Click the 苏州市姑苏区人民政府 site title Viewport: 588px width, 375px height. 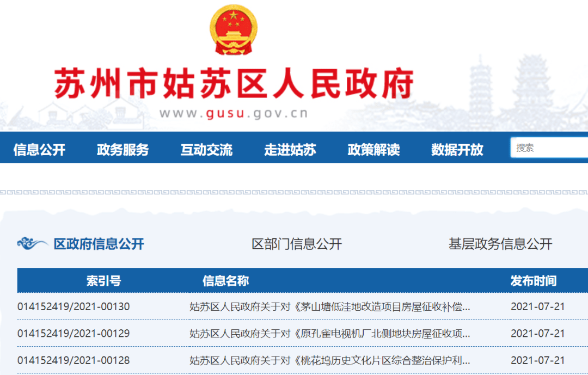click(x=234, y=83)
